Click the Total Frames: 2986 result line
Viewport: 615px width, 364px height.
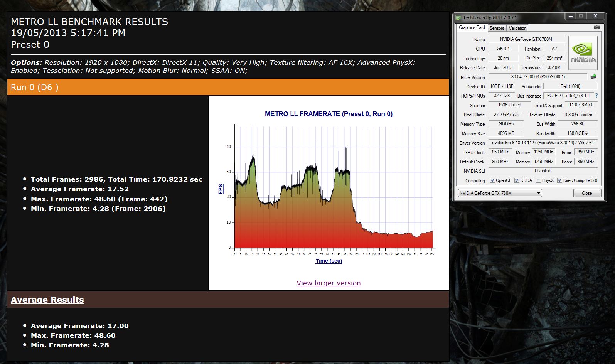[x=116, y=179]
